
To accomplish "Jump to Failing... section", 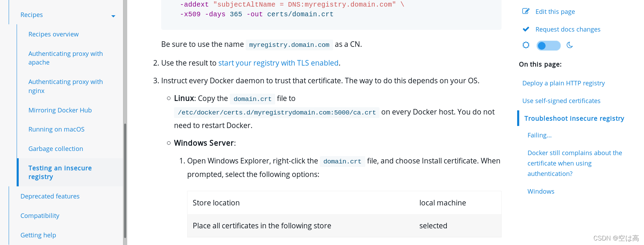I will (539, 135).
